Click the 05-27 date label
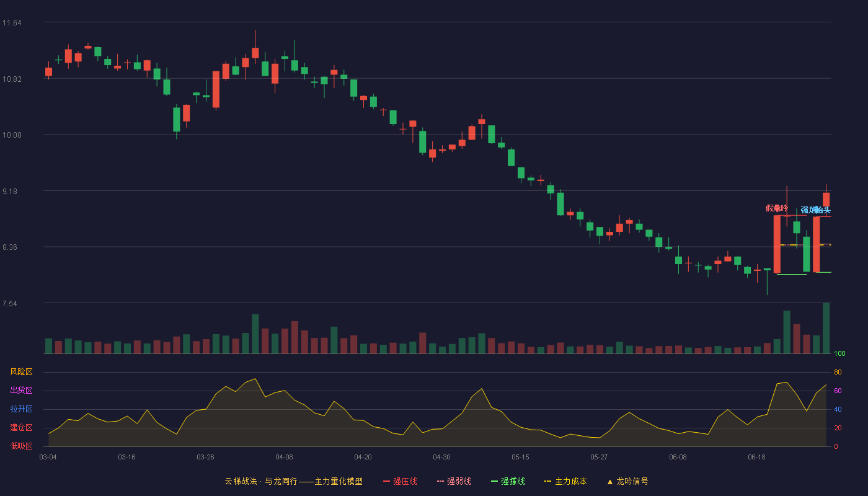The width and height of the screenshot is (868, 496). [599, 457]
